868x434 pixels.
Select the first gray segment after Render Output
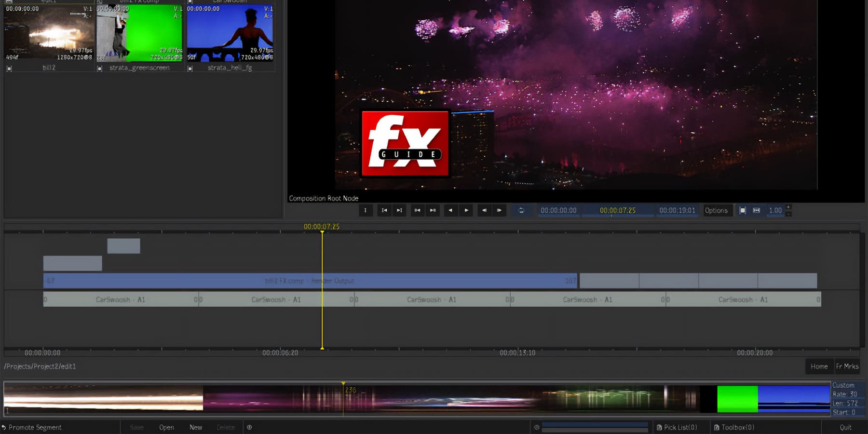(610, 281)
